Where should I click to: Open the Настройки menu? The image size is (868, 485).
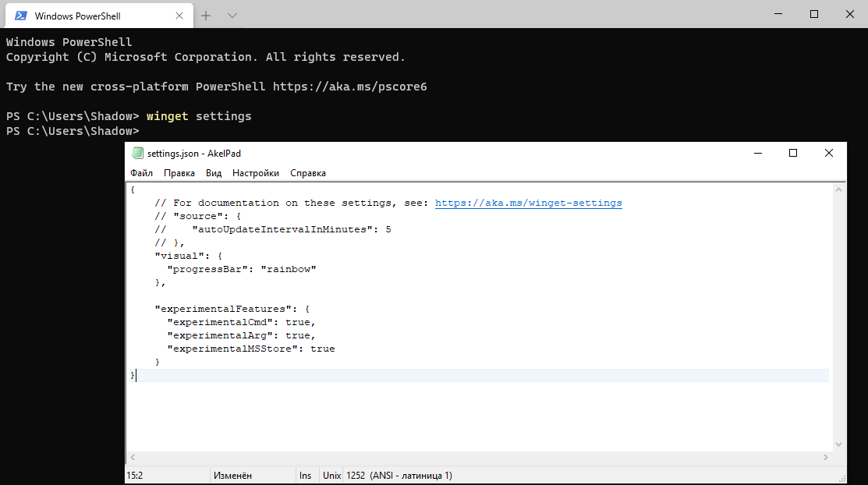tap(255, 173)
